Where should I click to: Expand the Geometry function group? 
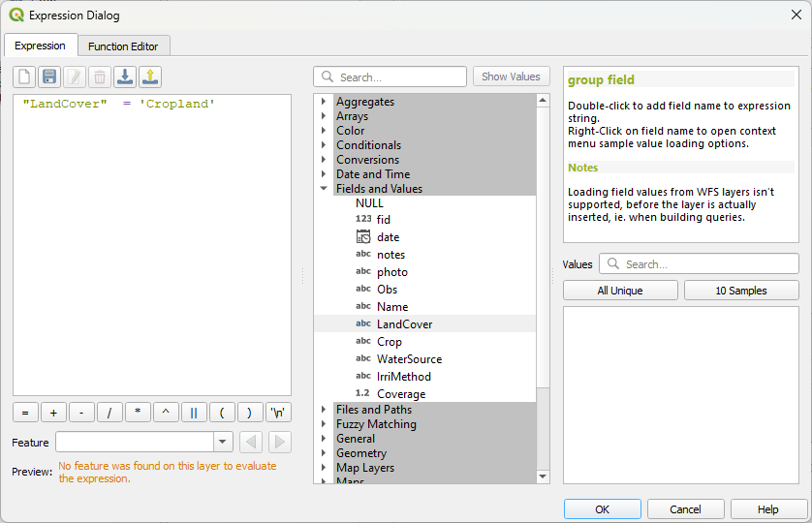(x=324, y=453)
